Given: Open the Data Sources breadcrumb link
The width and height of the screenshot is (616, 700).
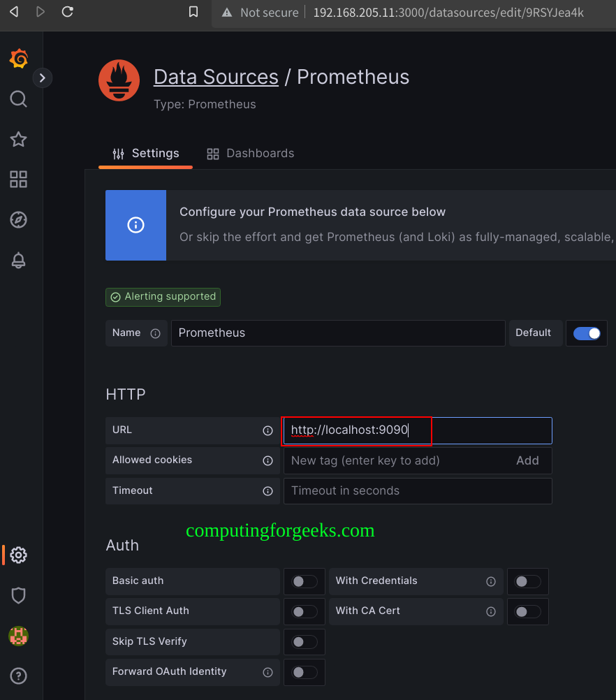Looking at the screenshot, I should [216, 77].
